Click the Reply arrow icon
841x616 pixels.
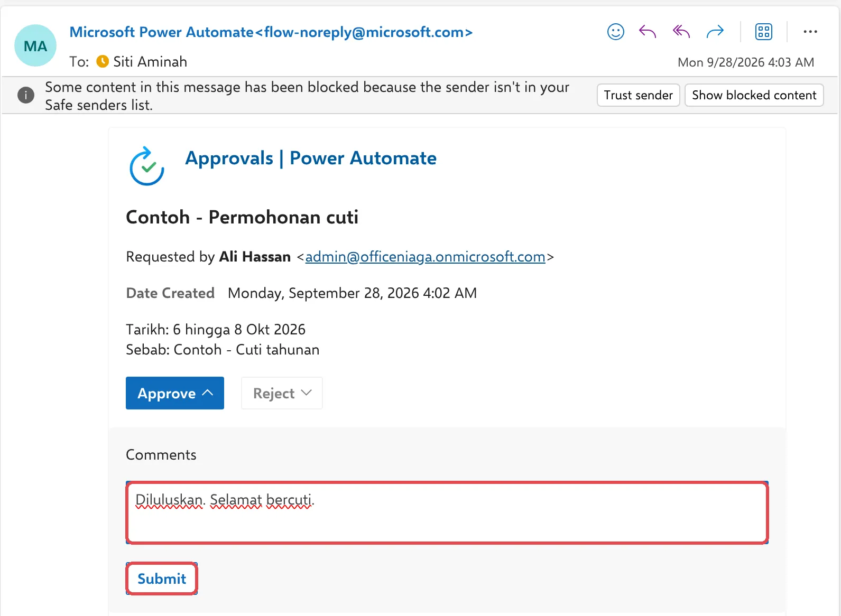point(648,32)
